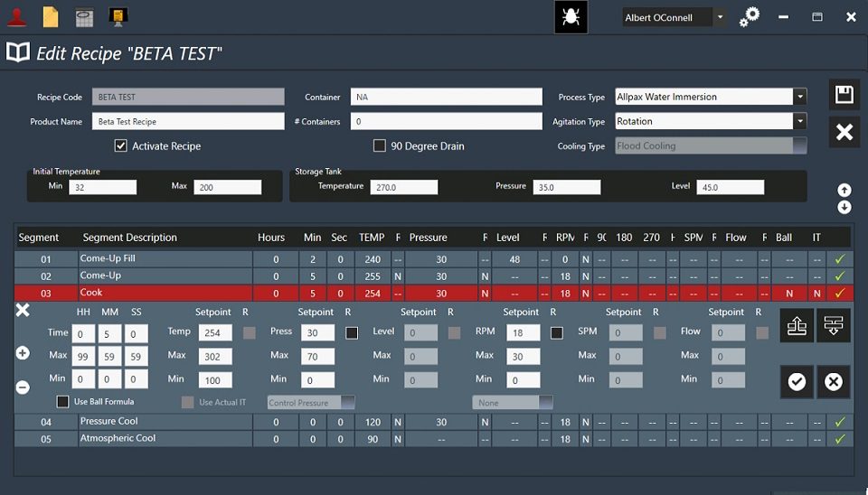
Task: Close the segment detail editor X
Action: pos(23,310)
